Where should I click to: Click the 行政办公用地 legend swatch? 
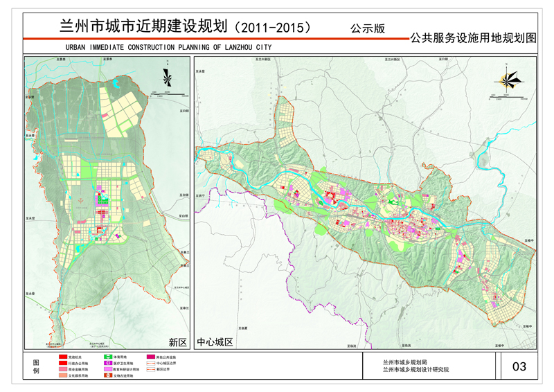pos(62,364)
